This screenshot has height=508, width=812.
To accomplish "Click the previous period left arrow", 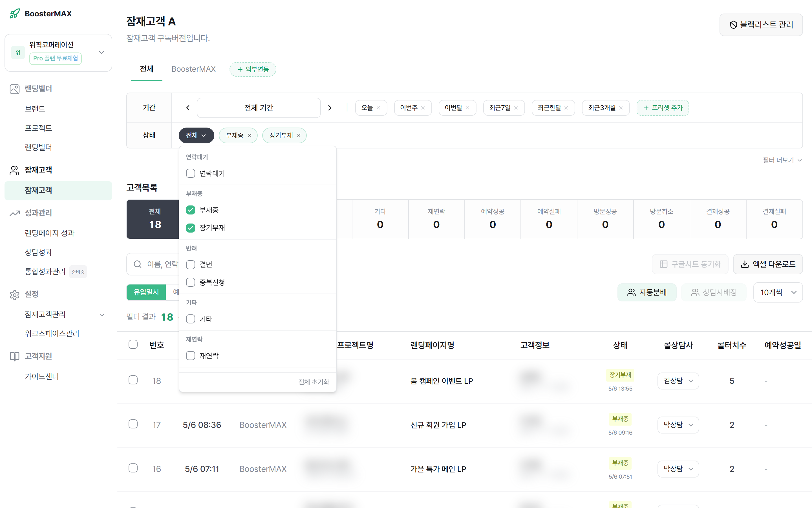I will tap(188, 108).
